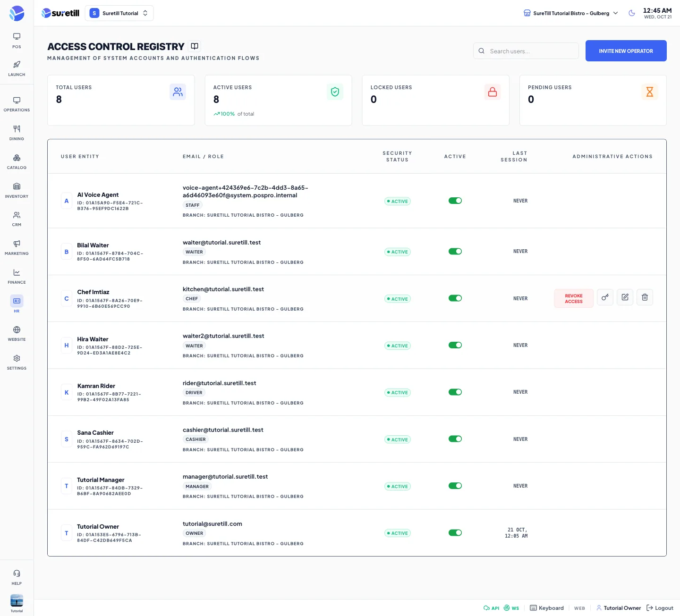This screenshot has width=680, height=616.
Task: Open the POS sidebar section
Action: [x=17, y=41]
